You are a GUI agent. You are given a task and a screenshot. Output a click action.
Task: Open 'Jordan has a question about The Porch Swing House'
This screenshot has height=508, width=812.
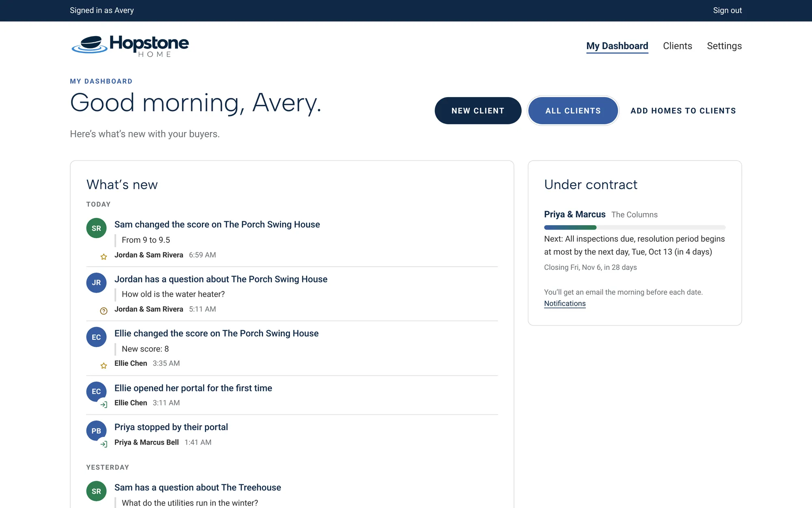tap(220, 279)
